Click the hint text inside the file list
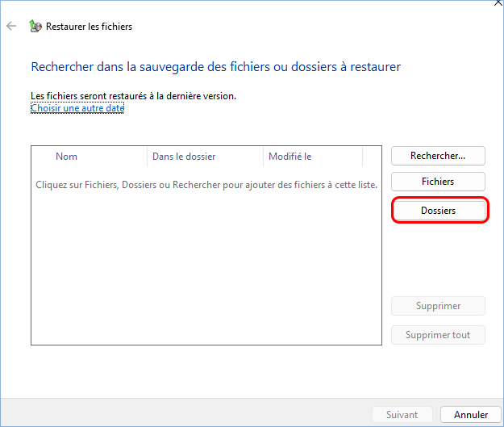This screenshot has height=427, width=504. click(206, 185)
